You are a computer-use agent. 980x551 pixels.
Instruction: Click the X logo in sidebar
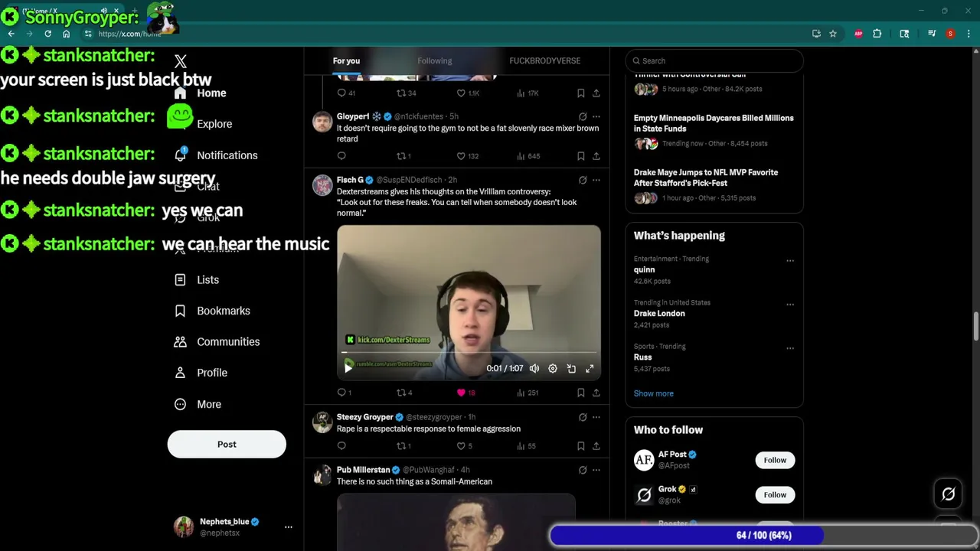coord(180,61)
